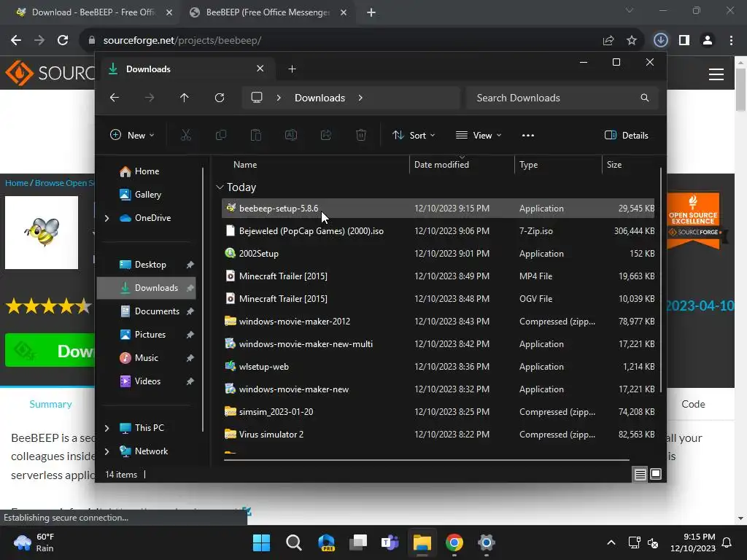747x560 pixels.
Task: Click Home breadcrumb link on SourceForge
Action: (x=17, y=183)
